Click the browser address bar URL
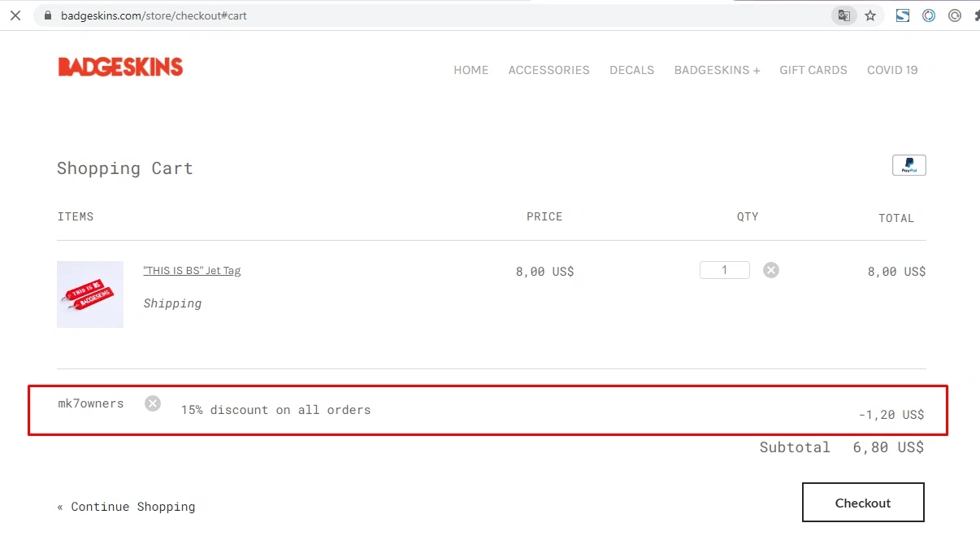Image resolution: width=980 pixels, height=536 pixels. click(154, 15)
